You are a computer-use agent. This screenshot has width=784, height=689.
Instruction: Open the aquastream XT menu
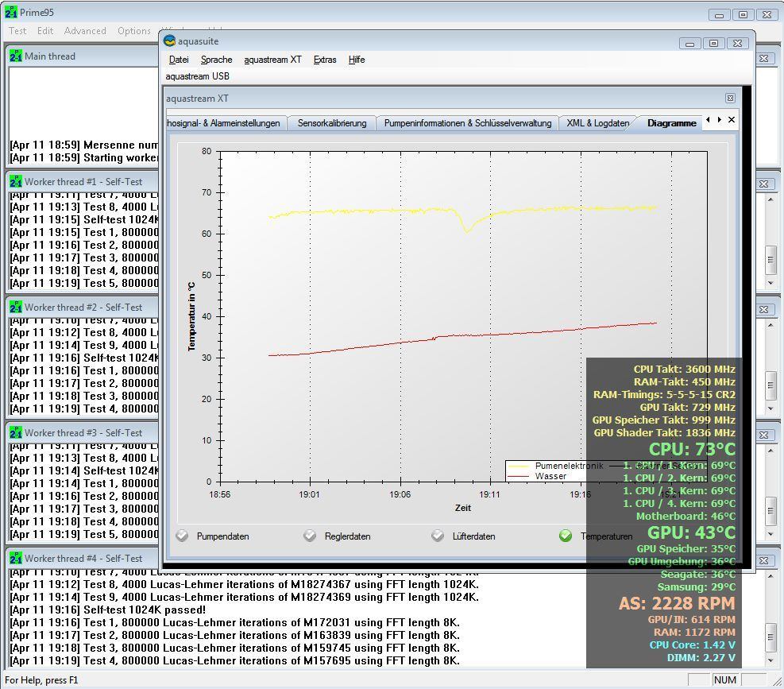(272, 60)
